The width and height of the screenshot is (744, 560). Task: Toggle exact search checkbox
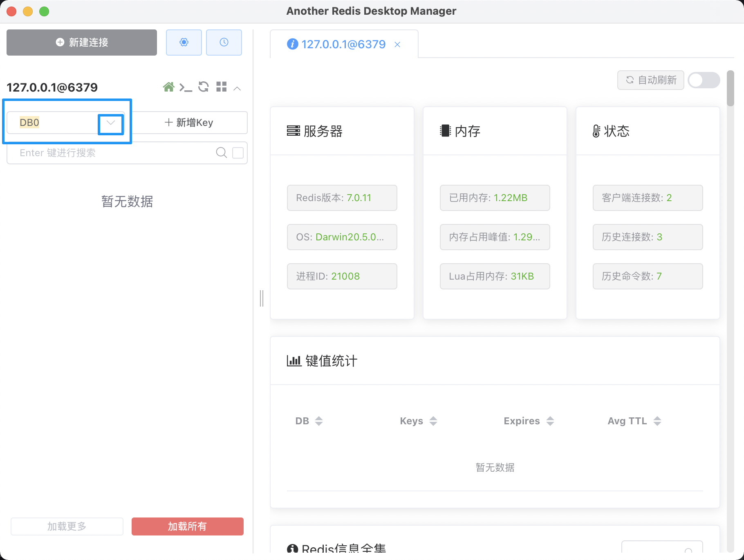point(238,153)
